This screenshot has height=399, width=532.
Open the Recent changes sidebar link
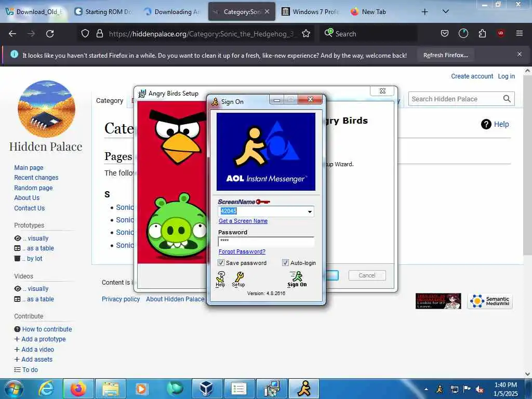(36, 178)
